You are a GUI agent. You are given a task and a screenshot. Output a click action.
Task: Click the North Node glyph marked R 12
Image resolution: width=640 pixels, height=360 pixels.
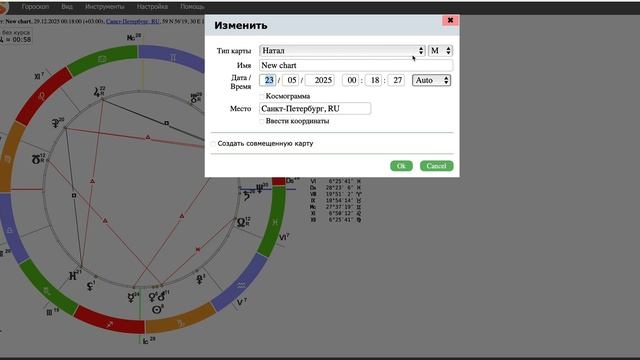point(241,222)
